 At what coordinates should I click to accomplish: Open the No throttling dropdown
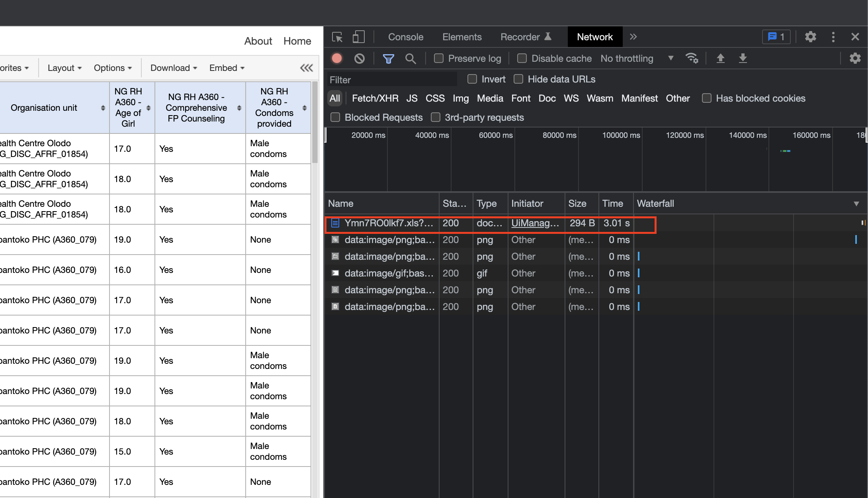[636, 59]
